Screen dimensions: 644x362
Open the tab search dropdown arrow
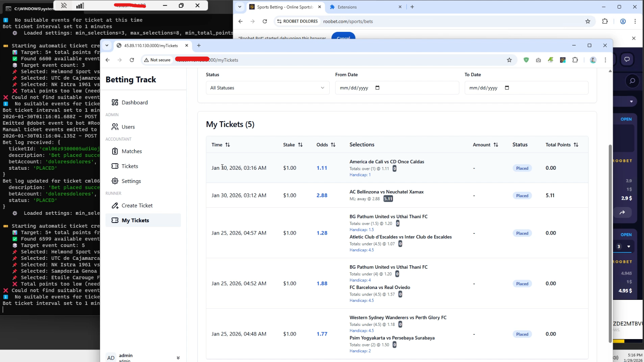[x=107, y=45]
